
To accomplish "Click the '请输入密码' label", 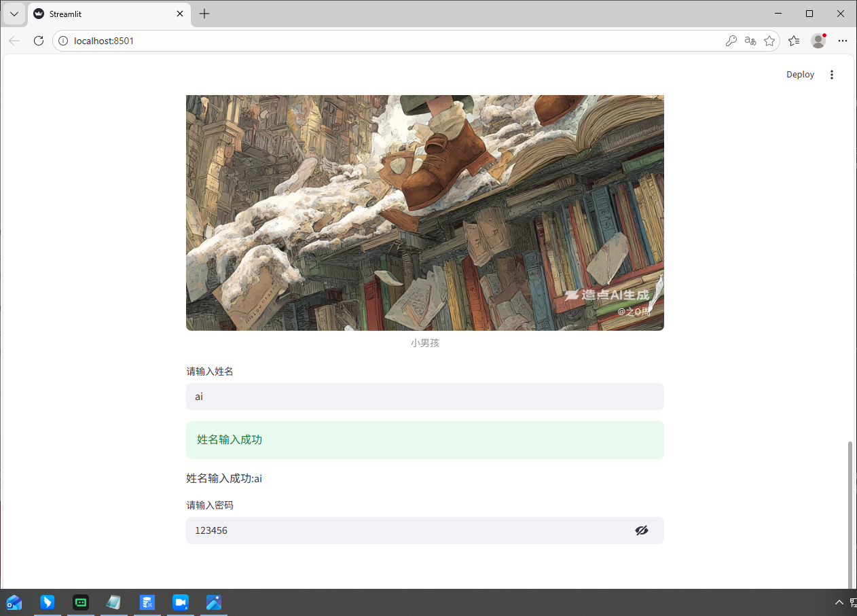I will pyautogui.click(x=210, y=505).
